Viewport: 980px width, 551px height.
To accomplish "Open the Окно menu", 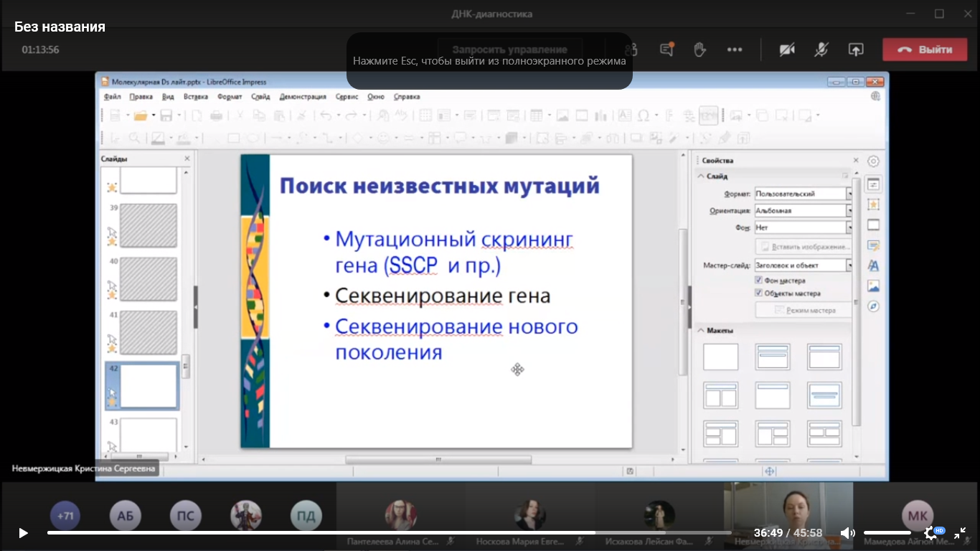I will tap(376, 96).
